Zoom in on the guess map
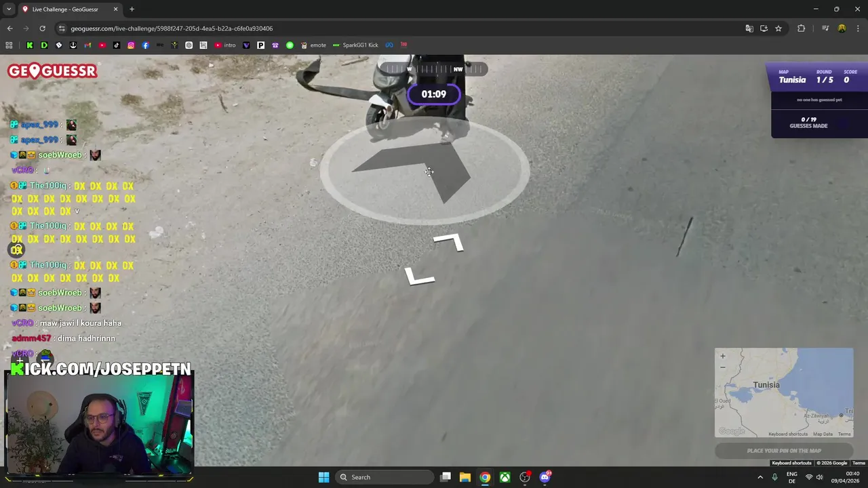868x488 pixels. (723, 356)
